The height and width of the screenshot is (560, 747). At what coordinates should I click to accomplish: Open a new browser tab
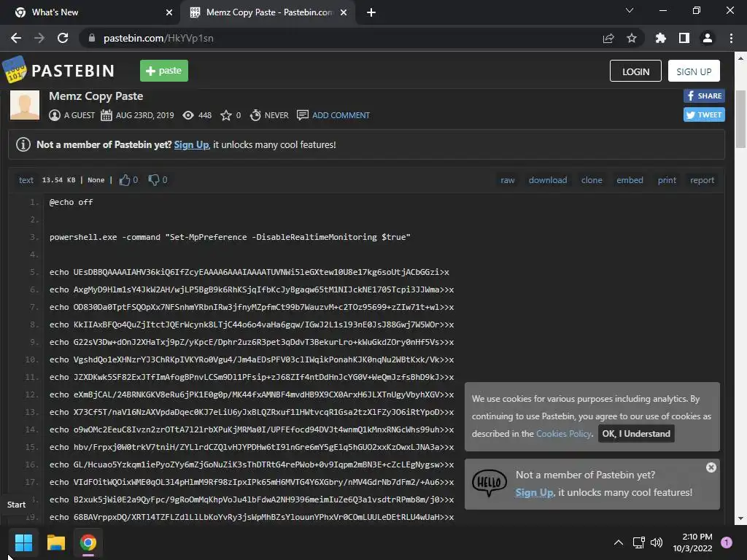371,12
